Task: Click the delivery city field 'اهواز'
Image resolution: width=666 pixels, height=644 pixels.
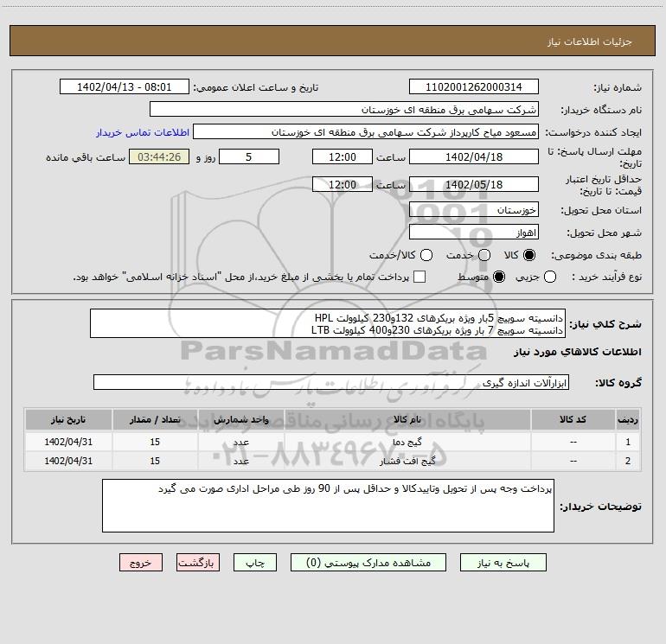Action: 474,233
